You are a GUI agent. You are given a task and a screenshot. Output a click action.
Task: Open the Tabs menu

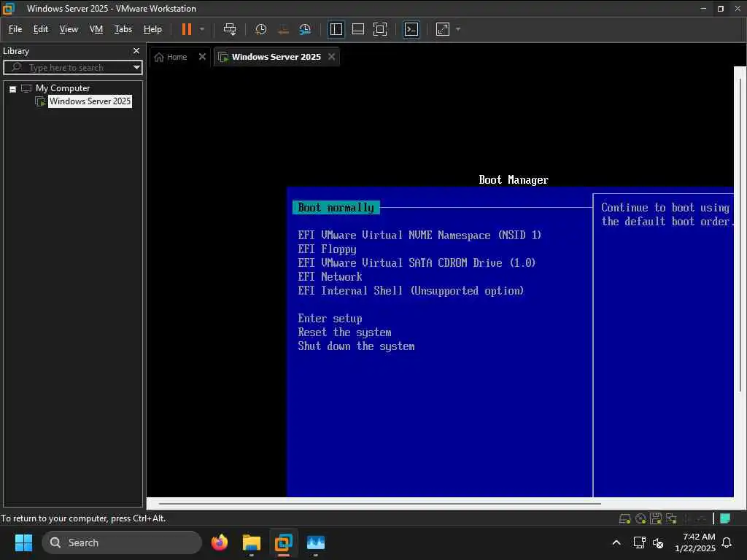click(x=123, y=29)
